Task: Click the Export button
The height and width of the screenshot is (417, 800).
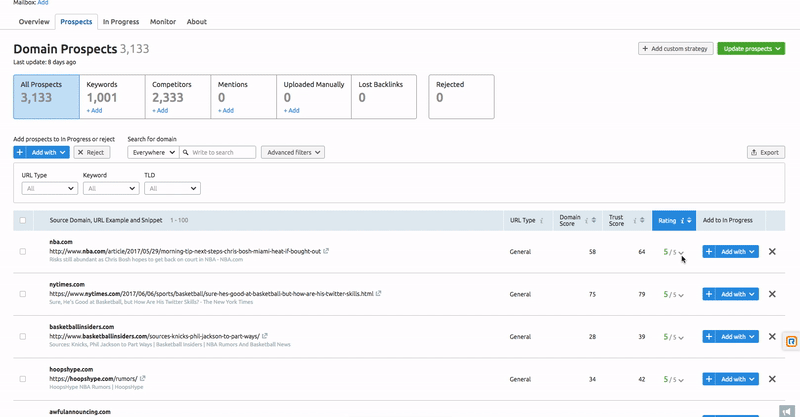Action: tap(766, 152)
